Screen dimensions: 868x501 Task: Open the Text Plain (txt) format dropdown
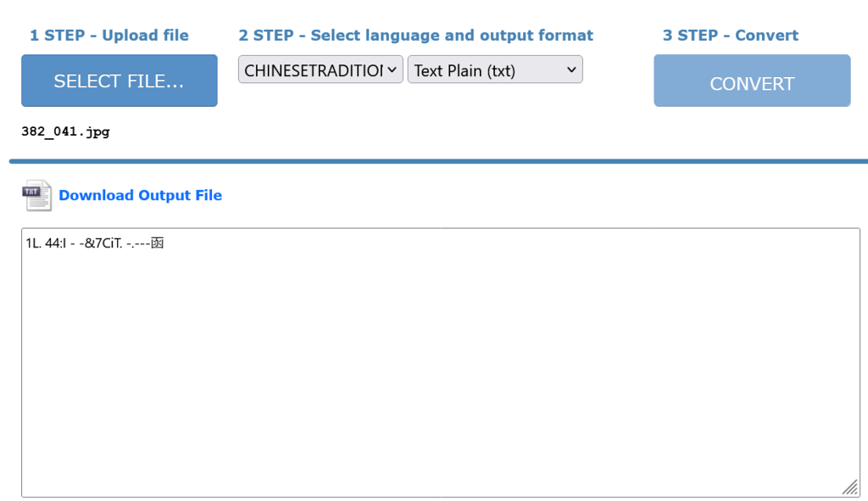pyautogui.click(x=495, y=70)
